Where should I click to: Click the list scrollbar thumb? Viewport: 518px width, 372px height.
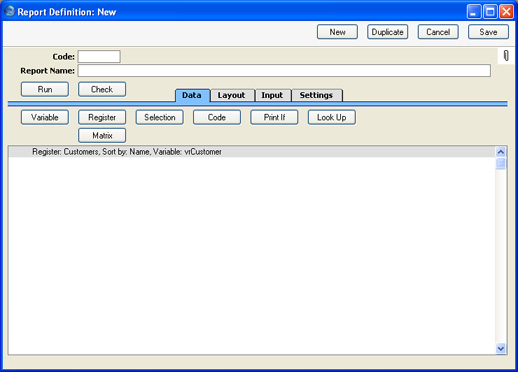(501, 163)
